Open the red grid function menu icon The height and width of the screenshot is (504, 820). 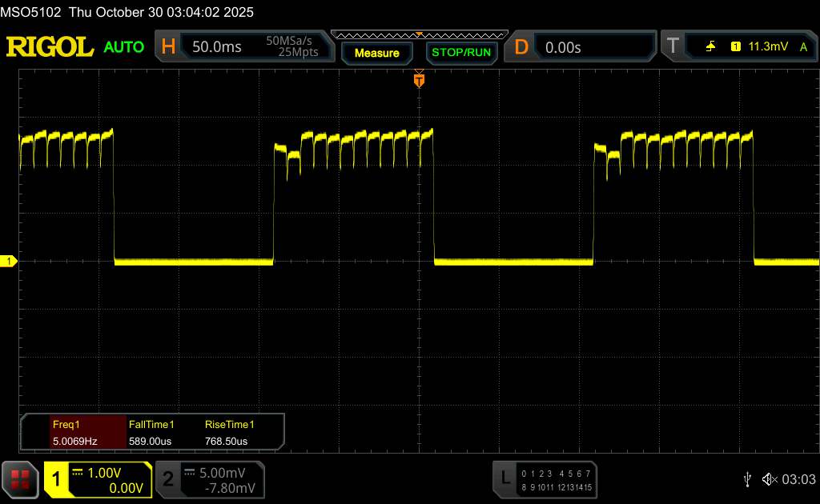(19, 478)
